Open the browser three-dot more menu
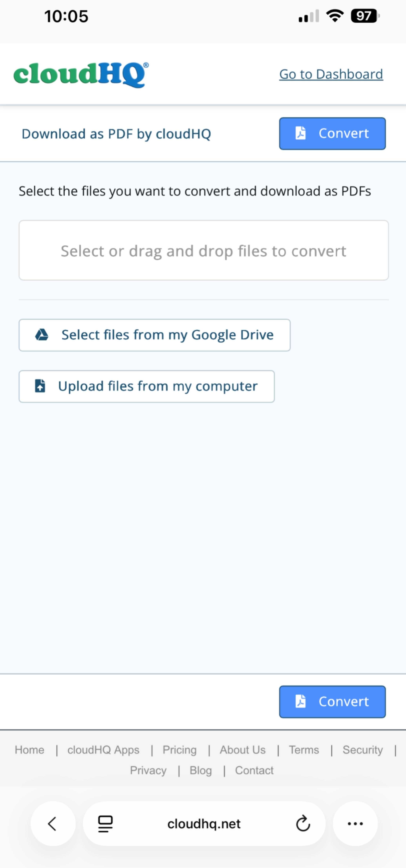This screenshot has width=406, height=868. click(x=355, y=823)
